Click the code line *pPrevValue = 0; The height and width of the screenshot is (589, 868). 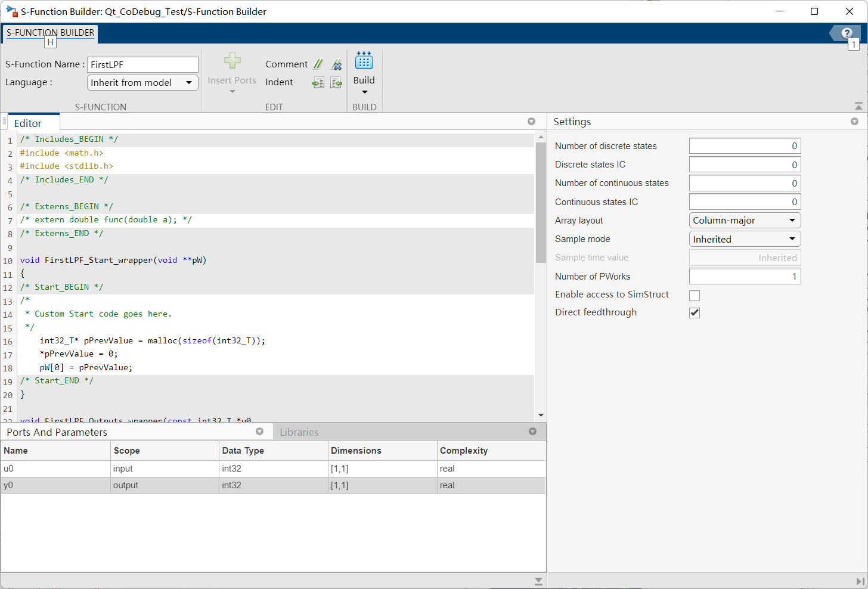coord(79,354)
